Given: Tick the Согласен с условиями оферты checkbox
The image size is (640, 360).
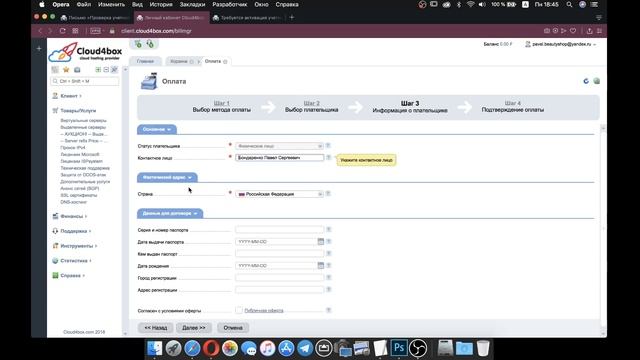Looking at the screenshot, I should [x=239, y=310].
